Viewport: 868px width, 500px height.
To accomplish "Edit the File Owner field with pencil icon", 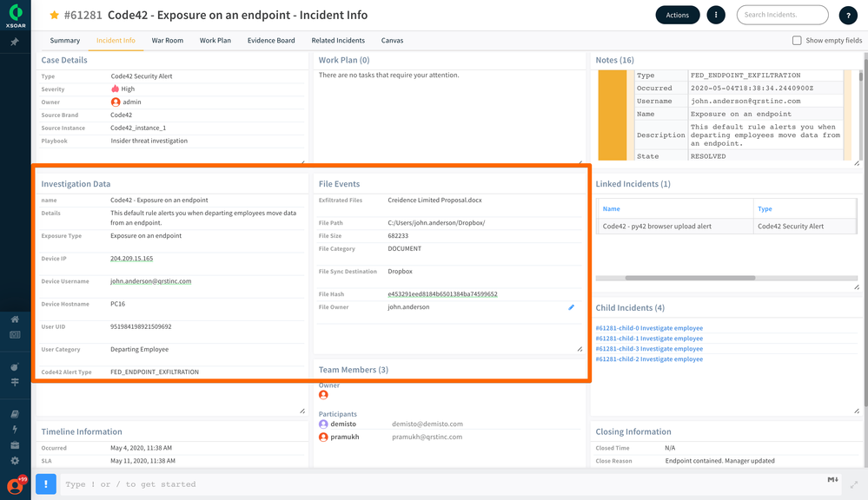I will click(x=571, y=307).
